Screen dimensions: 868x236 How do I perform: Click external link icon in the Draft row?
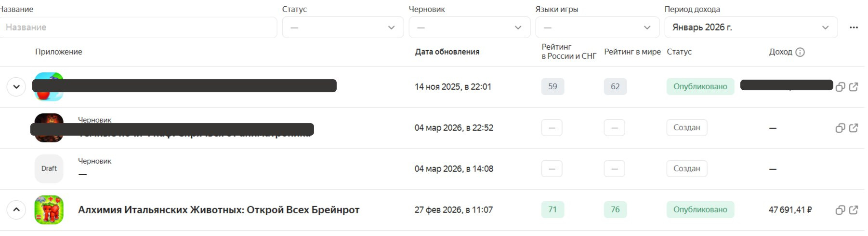853,169
